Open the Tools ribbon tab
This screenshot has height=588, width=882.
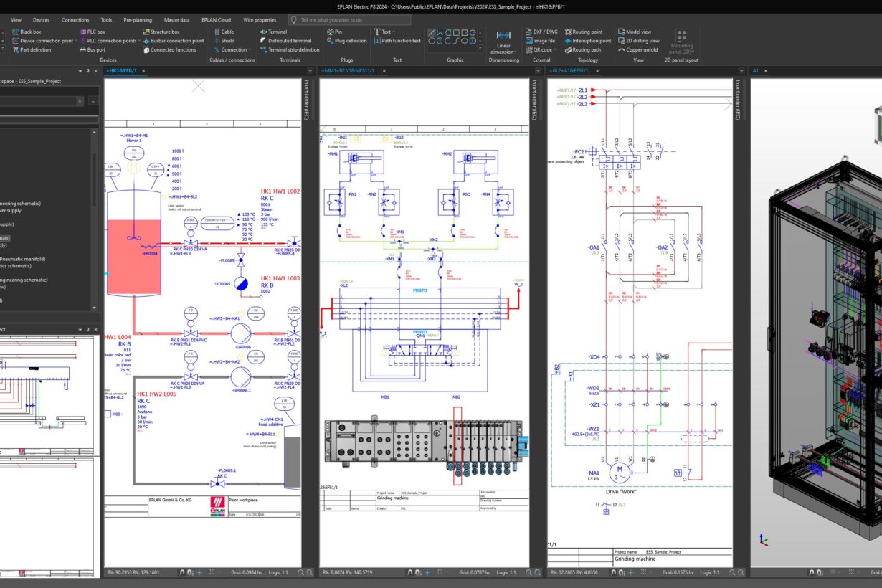coord(106,20)
